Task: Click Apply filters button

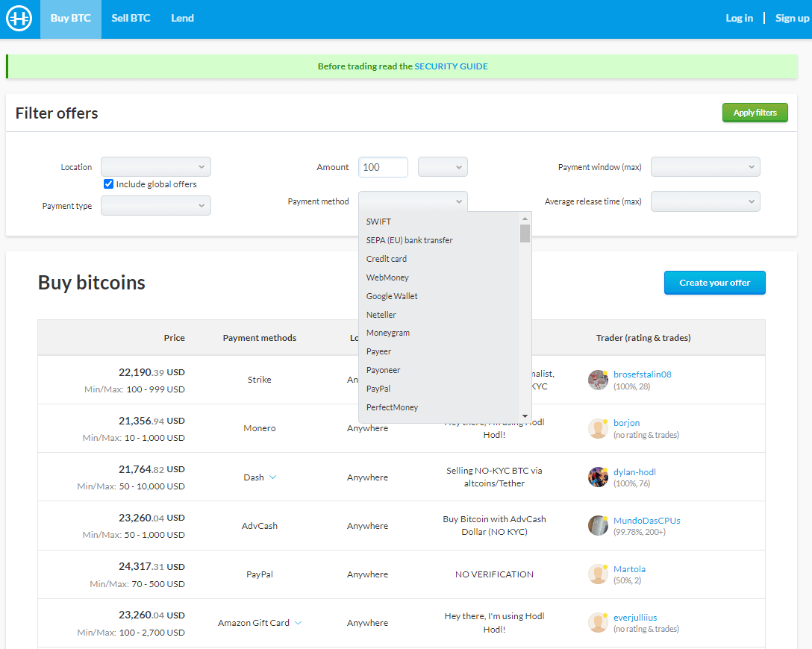Action: pos(755,113)
